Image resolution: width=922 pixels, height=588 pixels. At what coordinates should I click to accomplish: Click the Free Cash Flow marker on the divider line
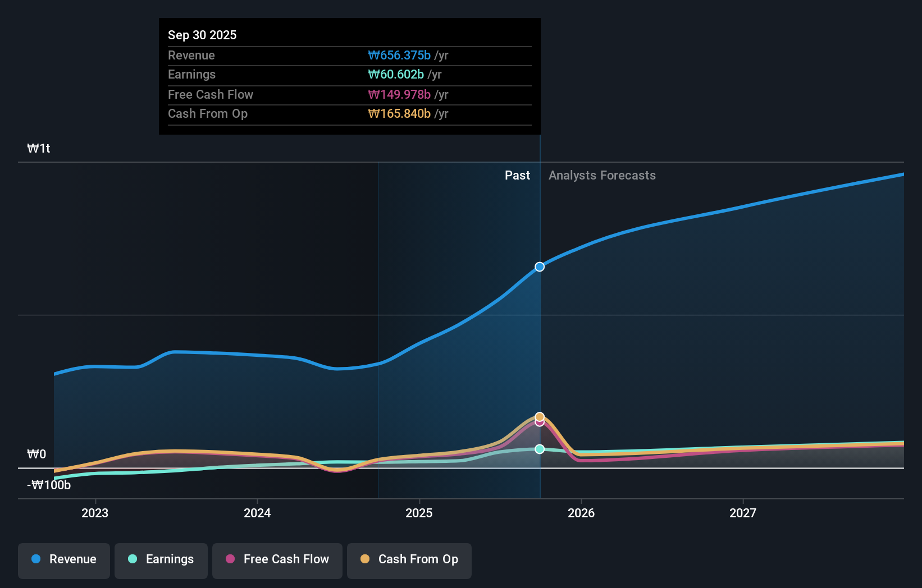(x=539, y=422)
